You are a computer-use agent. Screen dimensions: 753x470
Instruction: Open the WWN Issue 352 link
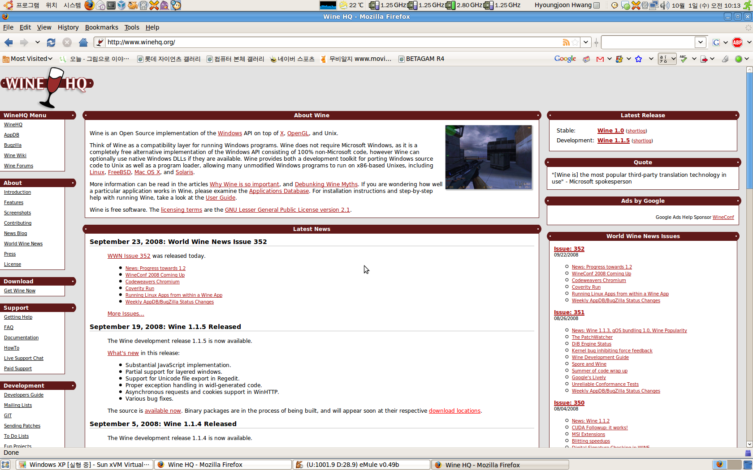(x=129, y=256)
